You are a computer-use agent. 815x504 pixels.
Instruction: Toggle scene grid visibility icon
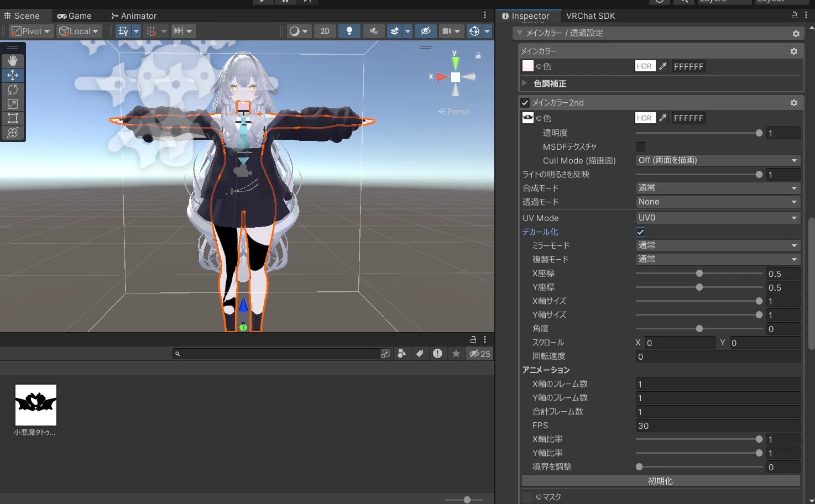coord(123,31)
